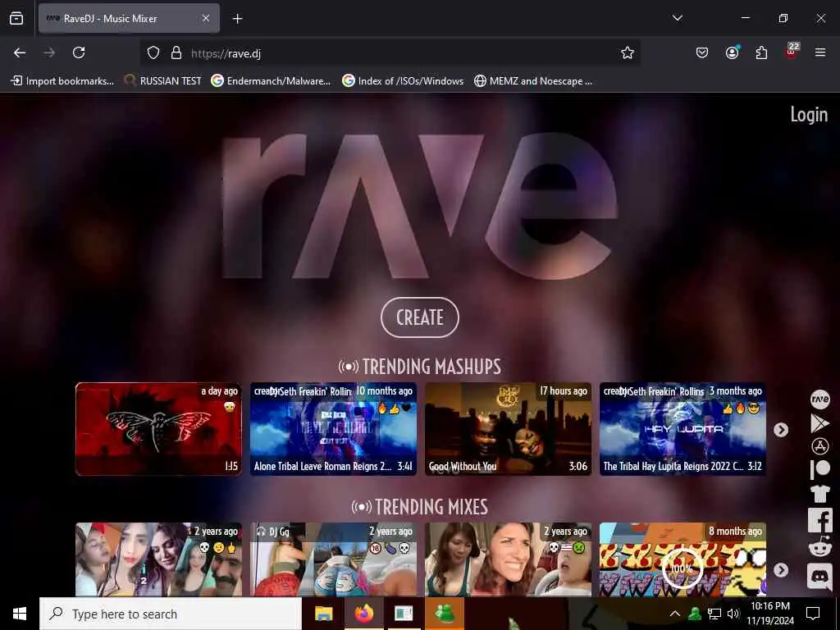
Task: Close the RaveDJ tab
Action: 206,18
